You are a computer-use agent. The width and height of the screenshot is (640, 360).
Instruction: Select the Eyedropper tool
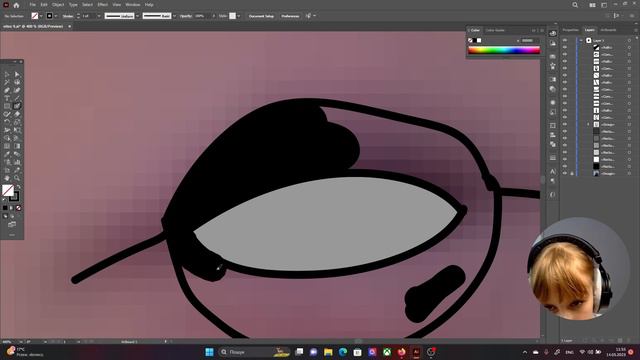(7, 154)
